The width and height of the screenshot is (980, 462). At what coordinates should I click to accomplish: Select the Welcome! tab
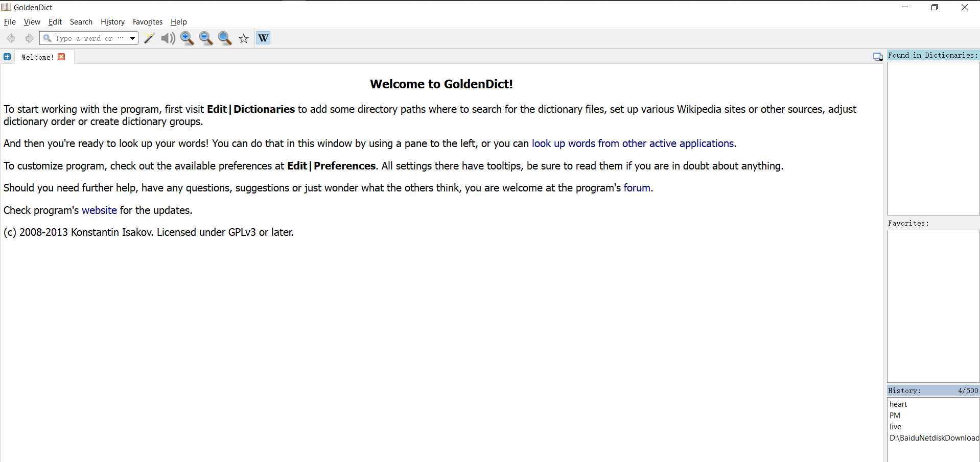pyautogui.click(x=37, y=57)
